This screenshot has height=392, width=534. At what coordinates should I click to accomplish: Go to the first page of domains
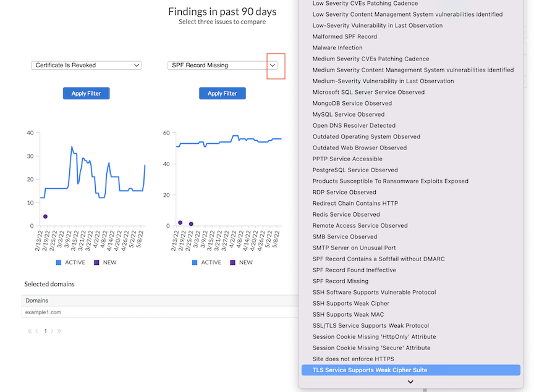pos(28,331)
